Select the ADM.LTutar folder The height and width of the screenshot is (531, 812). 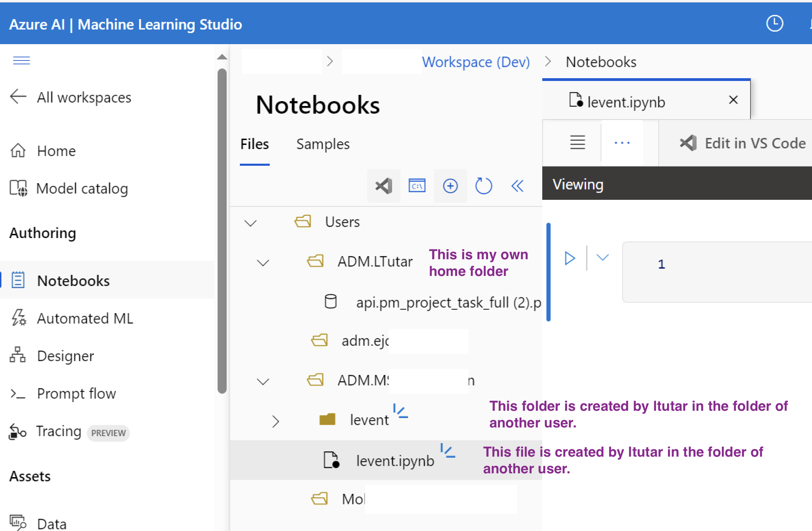[x=375, y=261]
